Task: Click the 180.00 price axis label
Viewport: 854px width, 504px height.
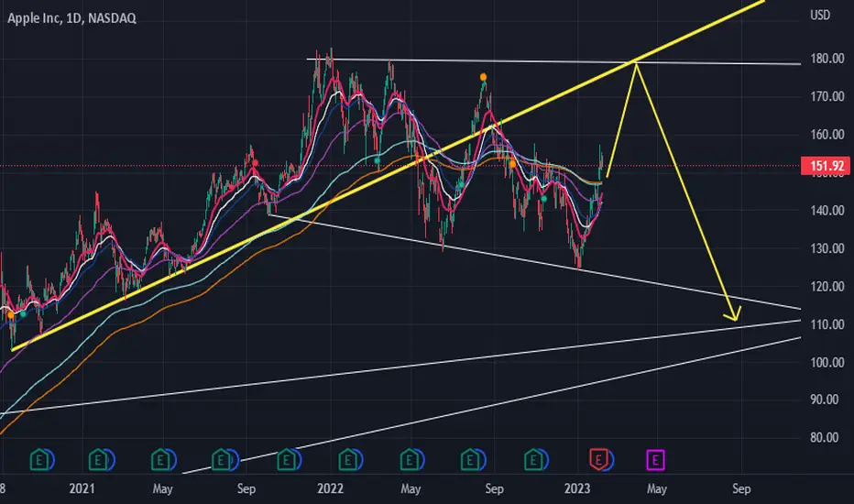Action: (x=827, y=59)
